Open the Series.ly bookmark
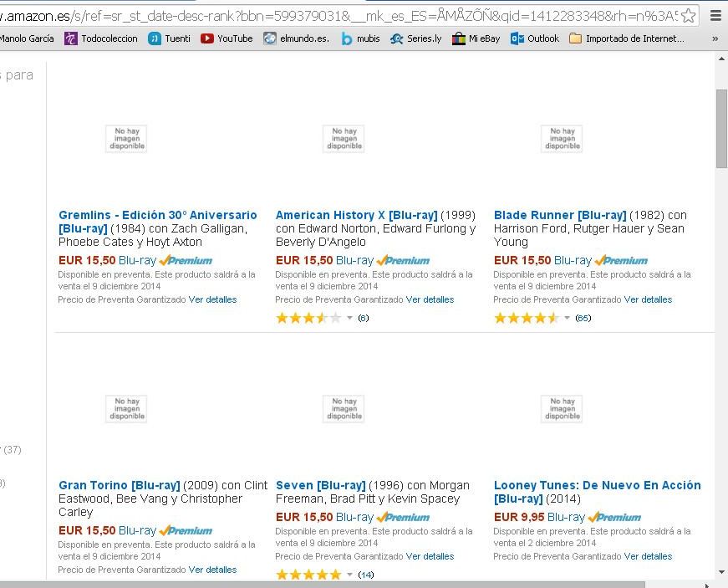The width and height of the screenshot is (728, 588). pyautogui.click(x=415, y=38)
